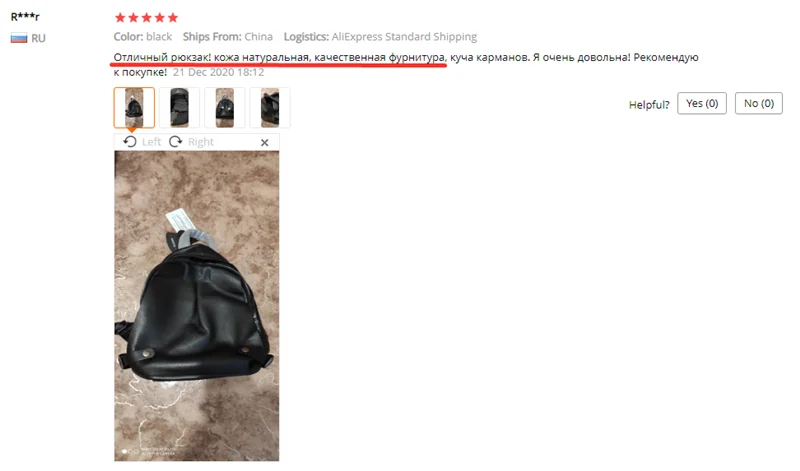
Task: Click the AliExpress Standard Shipping text
Action: click(404, 37)
